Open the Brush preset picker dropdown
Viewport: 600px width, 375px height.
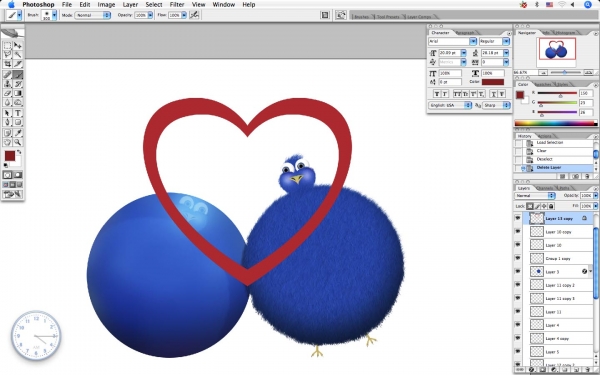(x=54, y=15)
